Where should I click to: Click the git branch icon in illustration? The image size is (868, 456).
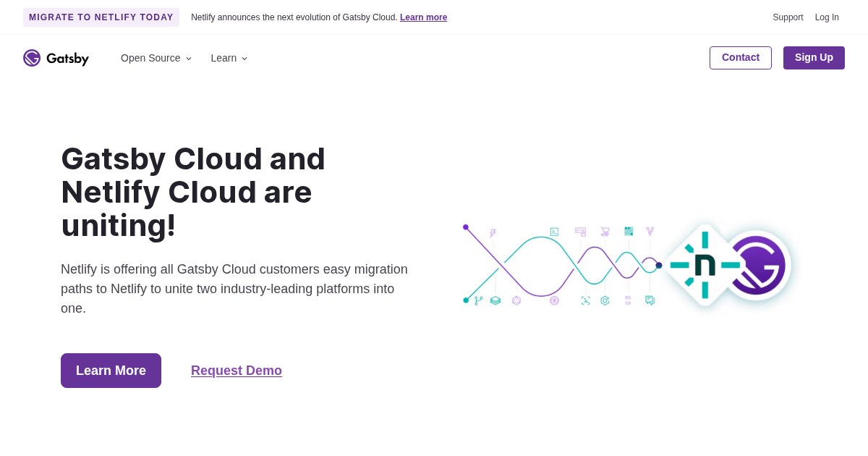pos(478,300)
